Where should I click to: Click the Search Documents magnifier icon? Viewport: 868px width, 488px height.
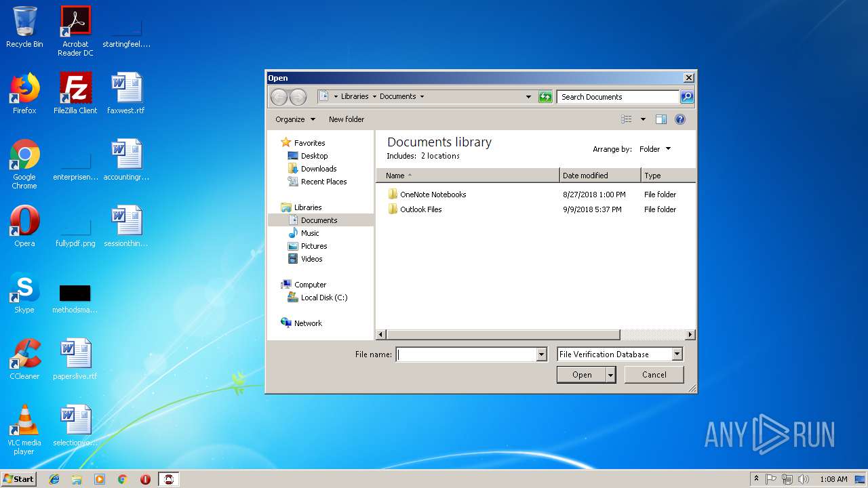pos(686,97)
